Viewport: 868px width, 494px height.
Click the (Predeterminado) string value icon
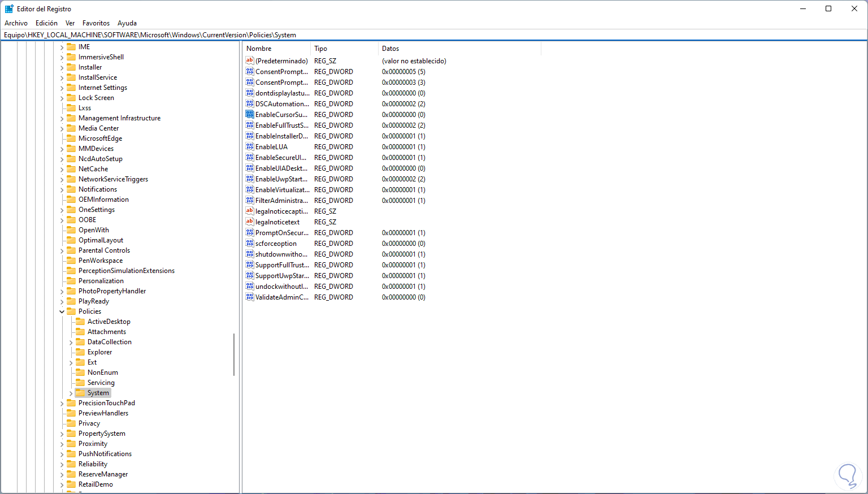(x=250, y=60)
